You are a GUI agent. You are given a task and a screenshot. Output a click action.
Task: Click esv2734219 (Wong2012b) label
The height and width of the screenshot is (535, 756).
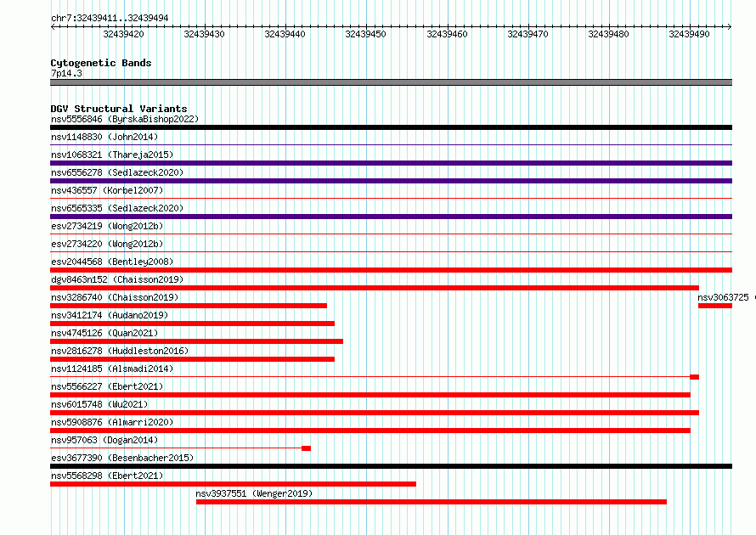point(107,226)
